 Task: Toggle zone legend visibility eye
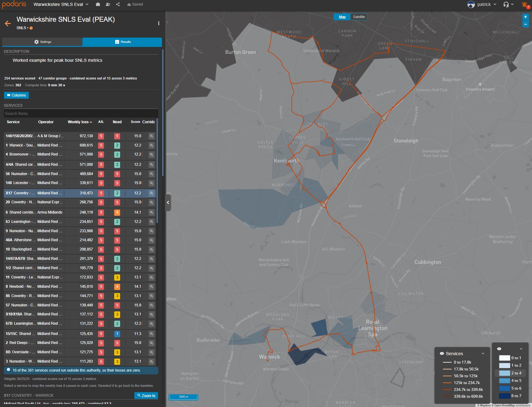pos(499,349)
